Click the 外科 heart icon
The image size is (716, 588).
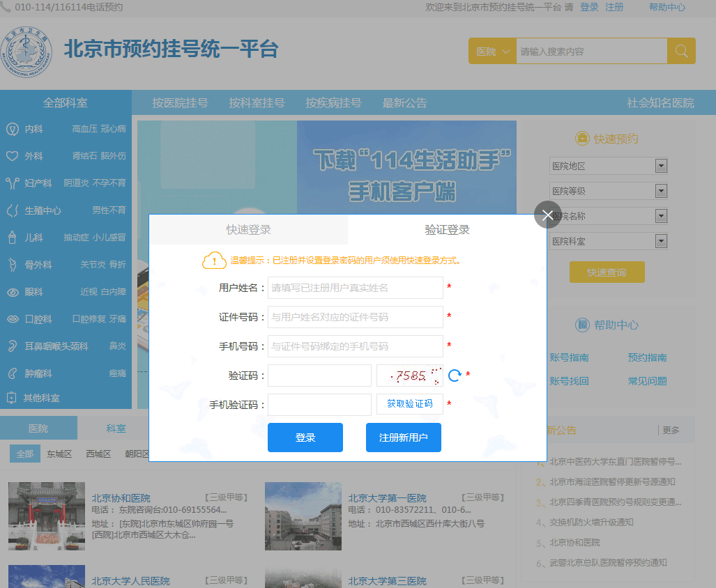pos(13,156)
